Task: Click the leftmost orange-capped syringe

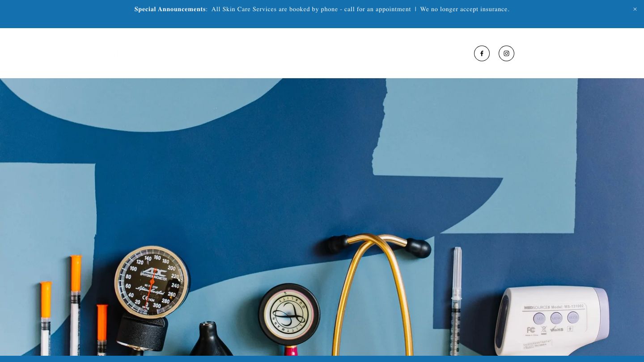Action: point(46,318)
